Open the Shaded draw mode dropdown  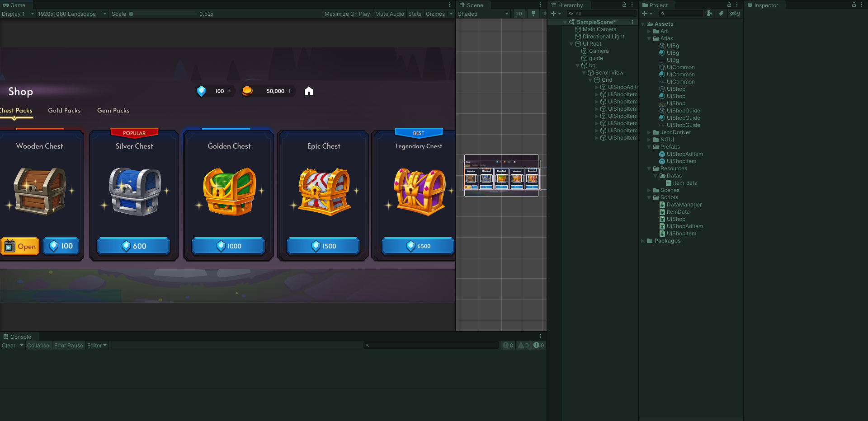pyautogui.click(x=483, y=14)
